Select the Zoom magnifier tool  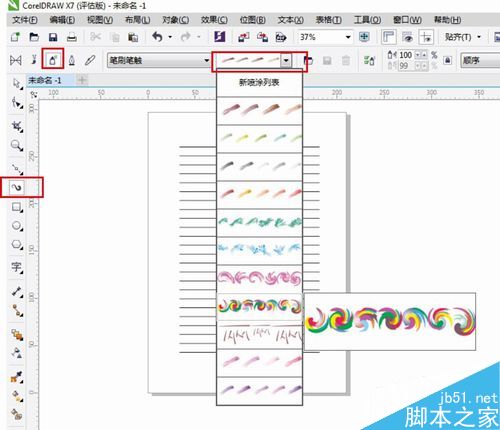[x=17, y=145]
